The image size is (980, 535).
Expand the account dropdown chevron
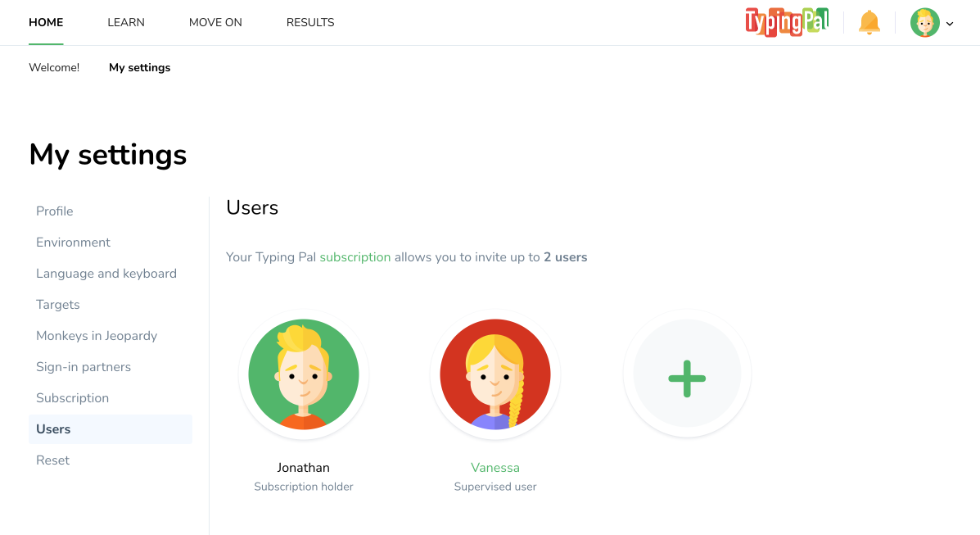pos(950,24)
